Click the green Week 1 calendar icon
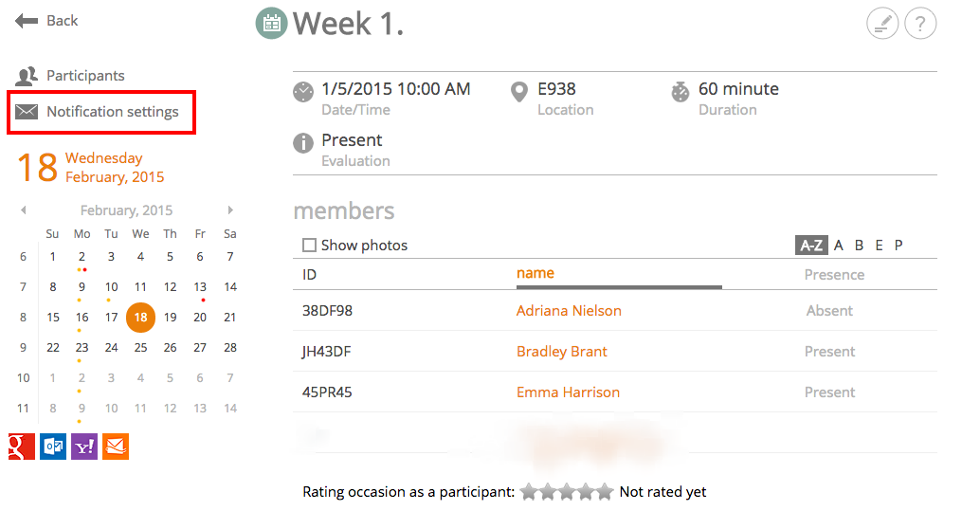This screenshot has width=980, height=529. [271, 24]
